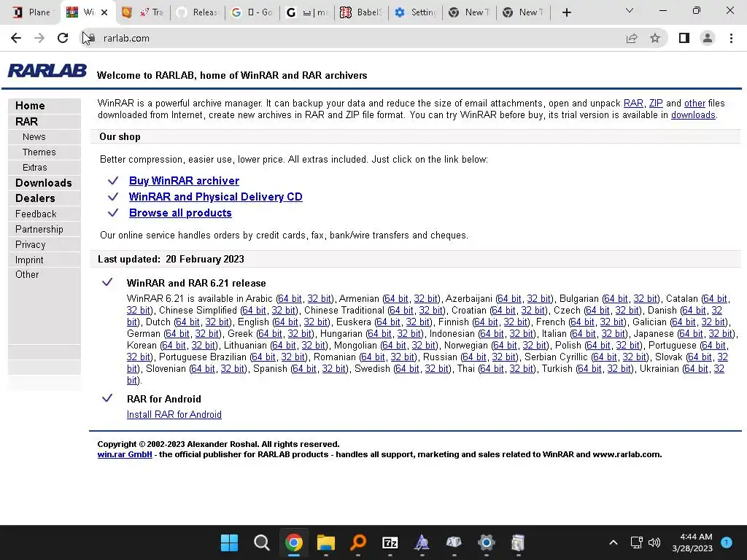
Task: Click the ZIP link in intro text
Action: coord(656,104)
